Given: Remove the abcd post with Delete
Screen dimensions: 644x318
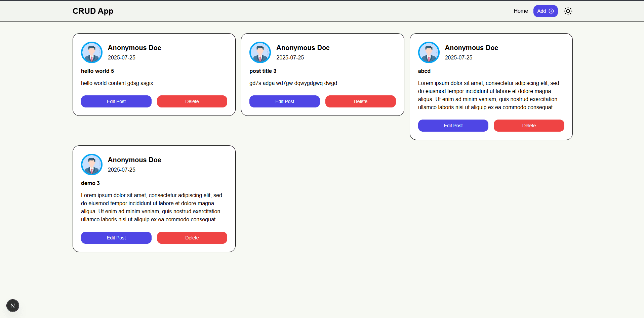Looking at the screenshot, I should coord(529,126).
